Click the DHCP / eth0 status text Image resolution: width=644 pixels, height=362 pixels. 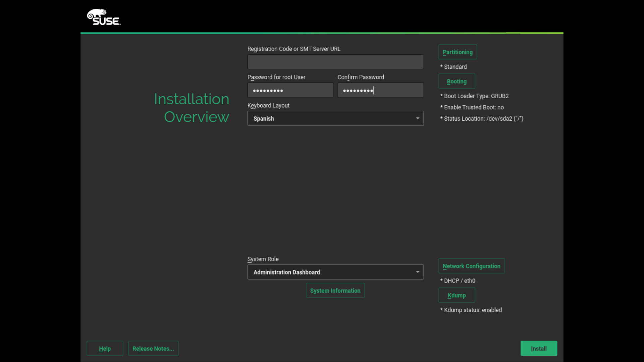(x=458, y=281)
